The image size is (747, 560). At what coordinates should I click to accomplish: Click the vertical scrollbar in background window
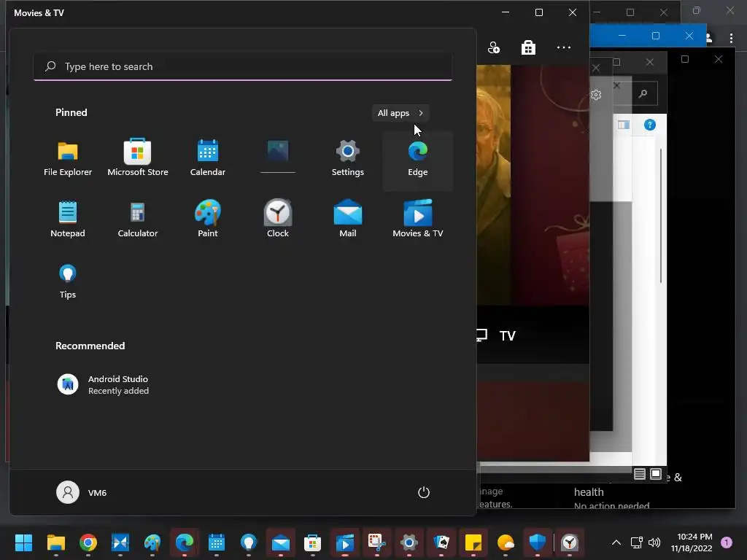(661, 216)
